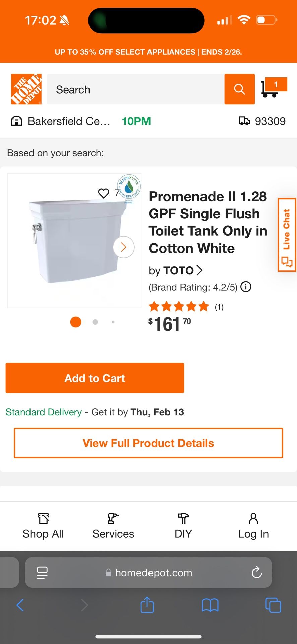Tap Safari share icon

tap(147, 605)
